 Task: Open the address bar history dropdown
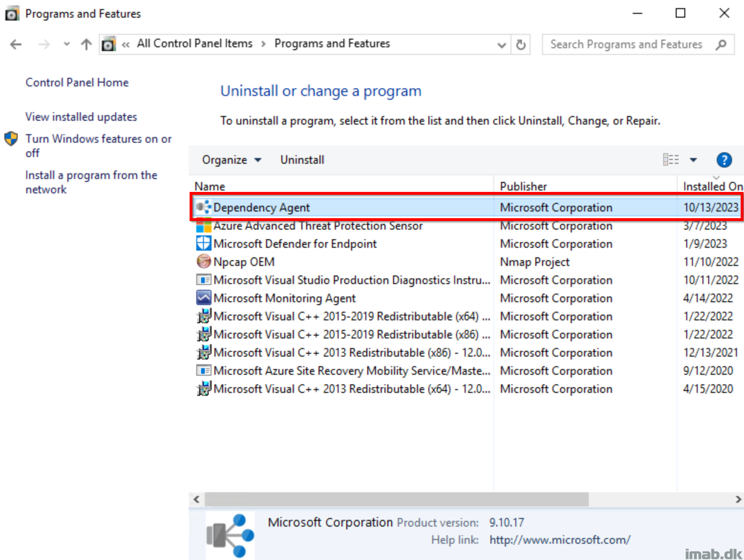[501, 45]
